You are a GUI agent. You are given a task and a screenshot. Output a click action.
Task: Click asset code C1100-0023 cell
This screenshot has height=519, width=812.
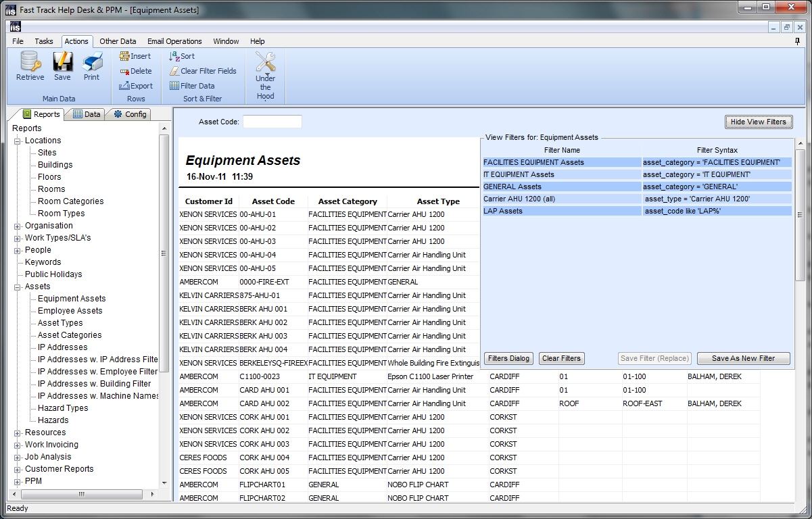click(273, 376)
